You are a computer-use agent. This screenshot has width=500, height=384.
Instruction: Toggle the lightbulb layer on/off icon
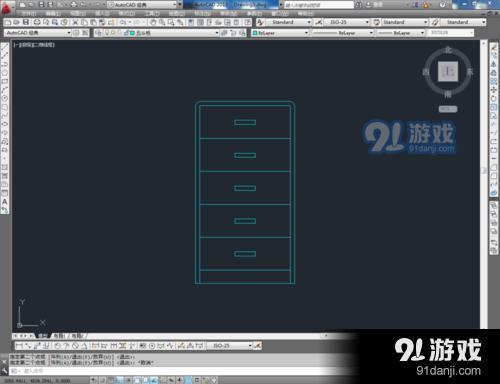[x=107, y=33]
